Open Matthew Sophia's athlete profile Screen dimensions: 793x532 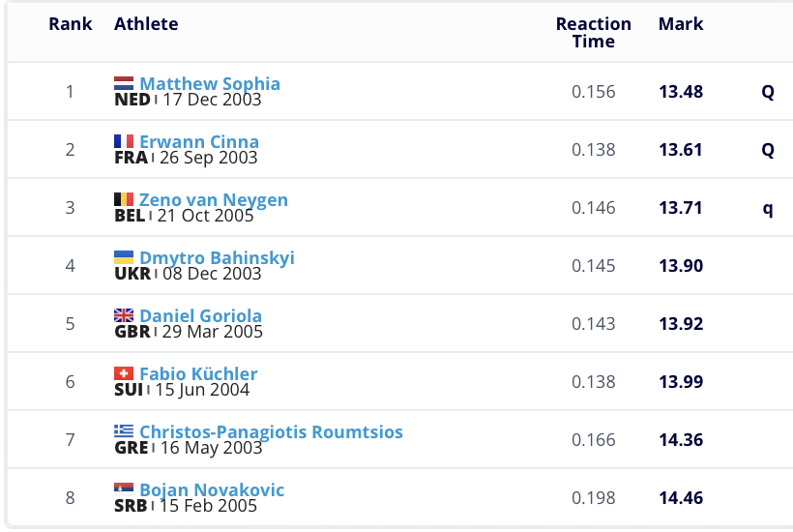coord(210,84)
